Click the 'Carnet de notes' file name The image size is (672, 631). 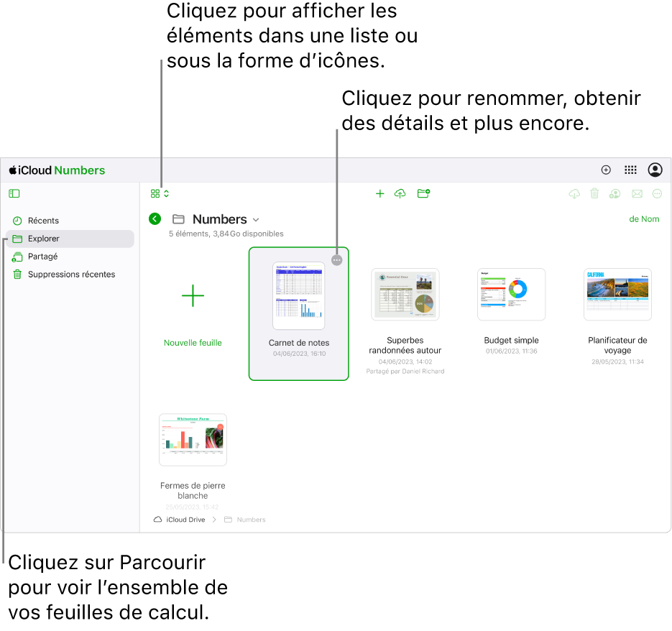tap(299, 343)
